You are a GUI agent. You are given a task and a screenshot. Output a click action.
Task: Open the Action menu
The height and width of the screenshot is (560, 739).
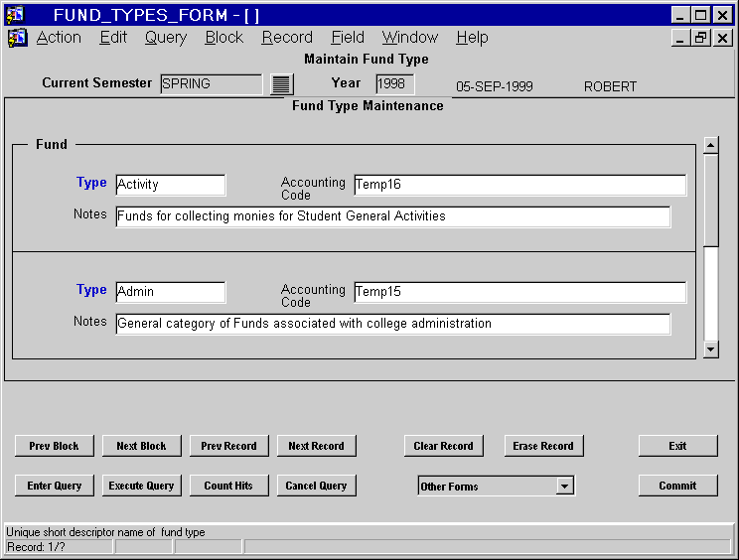tap(59, 37)
